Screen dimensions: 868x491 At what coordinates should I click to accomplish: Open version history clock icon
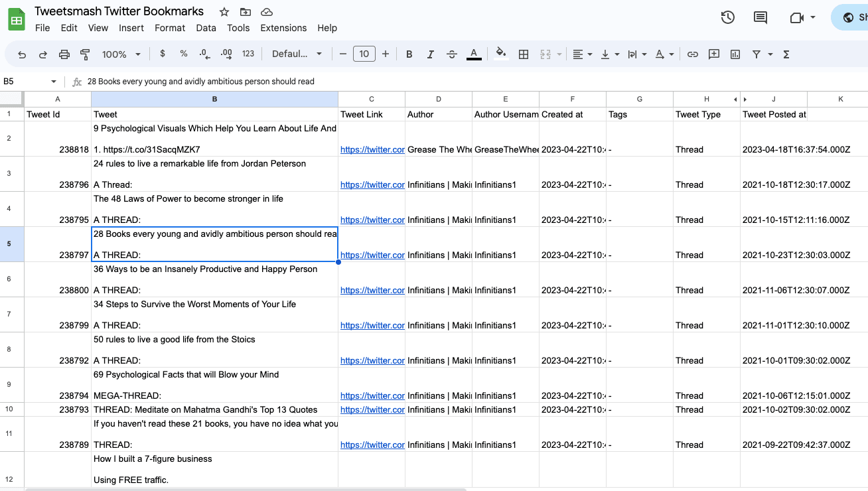click(x=728, y=18)
